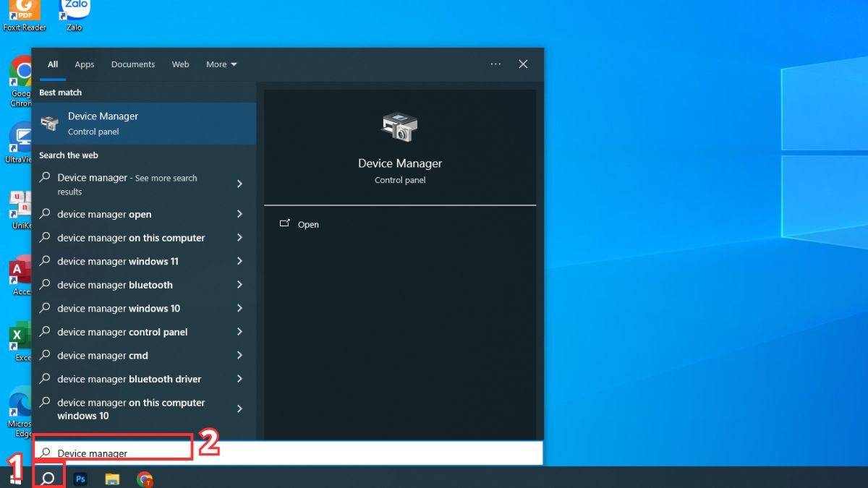The width and height of the screenshot is (868, 488).
Task: Open Excel desktop shortcut
Action: pos(20,343)
